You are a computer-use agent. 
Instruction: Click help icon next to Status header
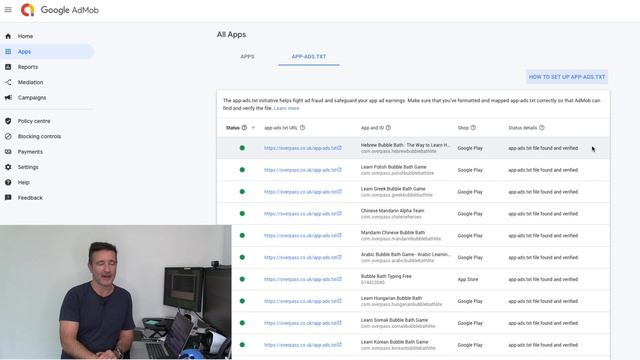coord(244,128)
